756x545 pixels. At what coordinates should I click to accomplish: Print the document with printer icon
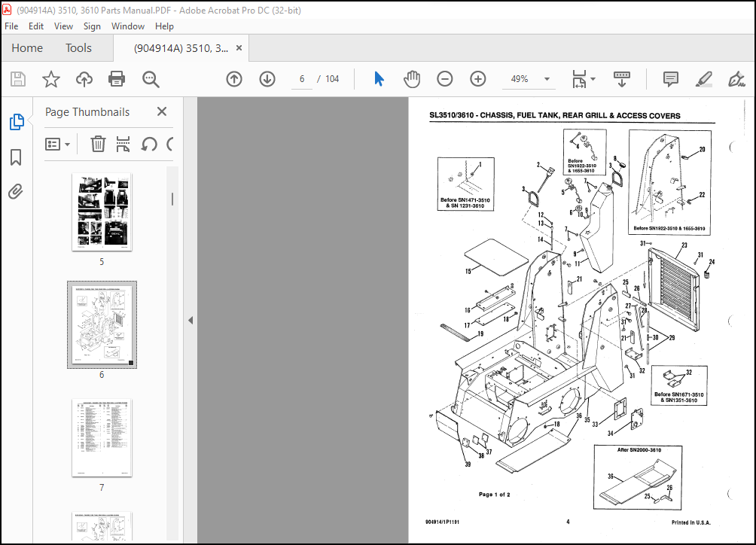(x=117, y=79)
